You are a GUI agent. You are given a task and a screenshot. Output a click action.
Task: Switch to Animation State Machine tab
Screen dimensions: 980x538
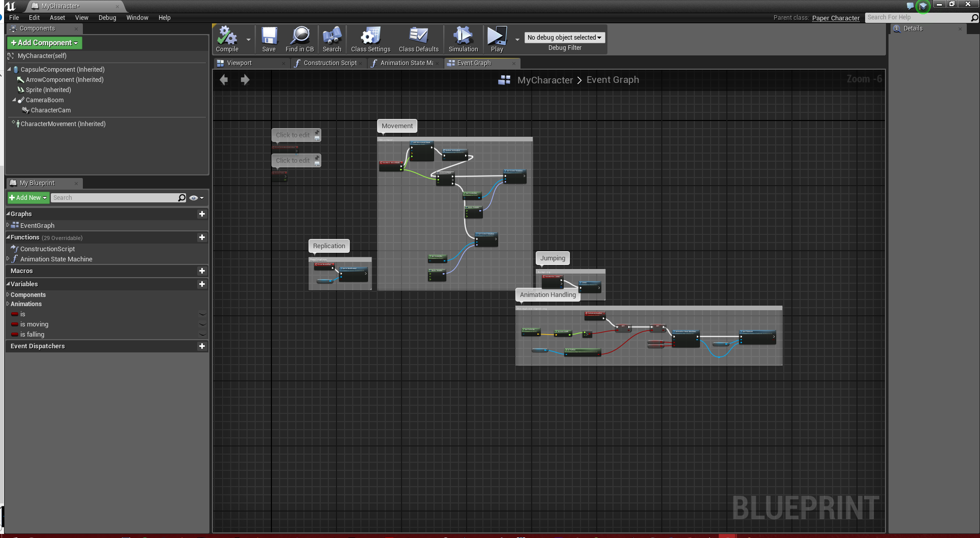406,63
